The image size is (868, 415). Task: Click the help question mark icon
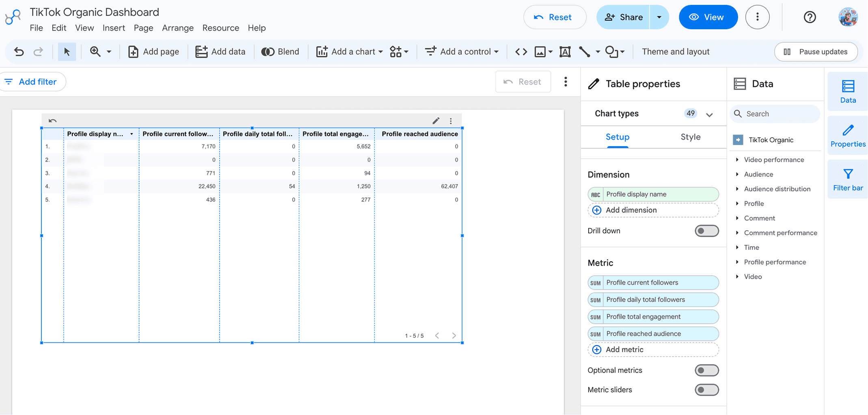(x=810, y=17)
